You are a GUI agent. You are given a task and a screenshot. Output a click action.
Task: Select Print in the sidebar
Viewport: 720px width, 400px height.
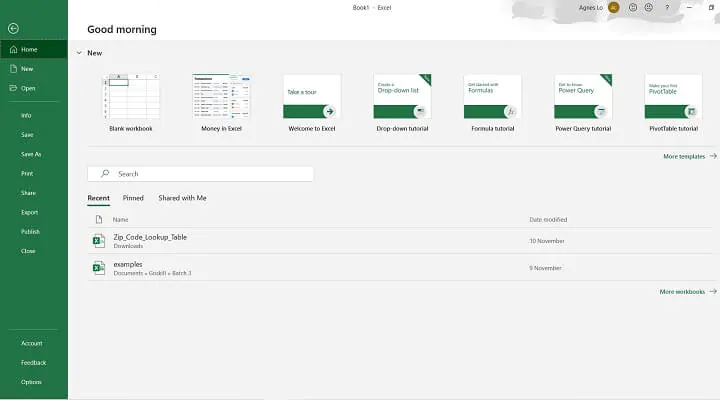[x=27, y=174]
